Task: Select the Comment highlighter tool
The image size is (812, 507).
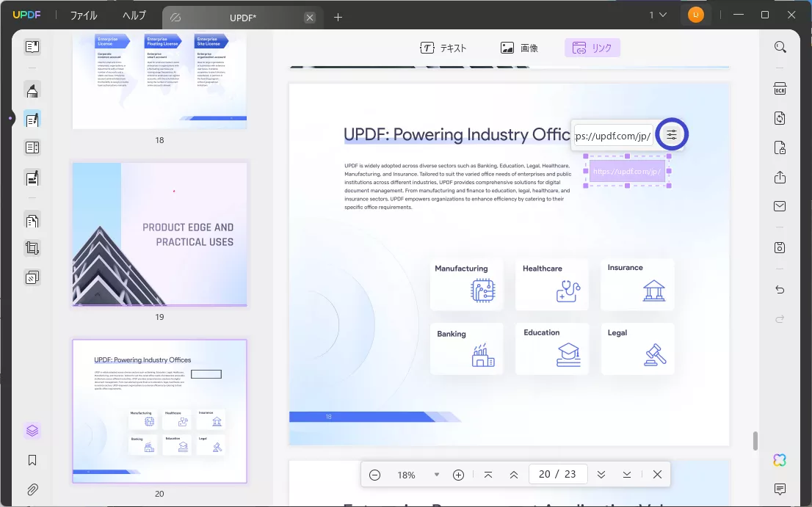Action: (32, 90)
